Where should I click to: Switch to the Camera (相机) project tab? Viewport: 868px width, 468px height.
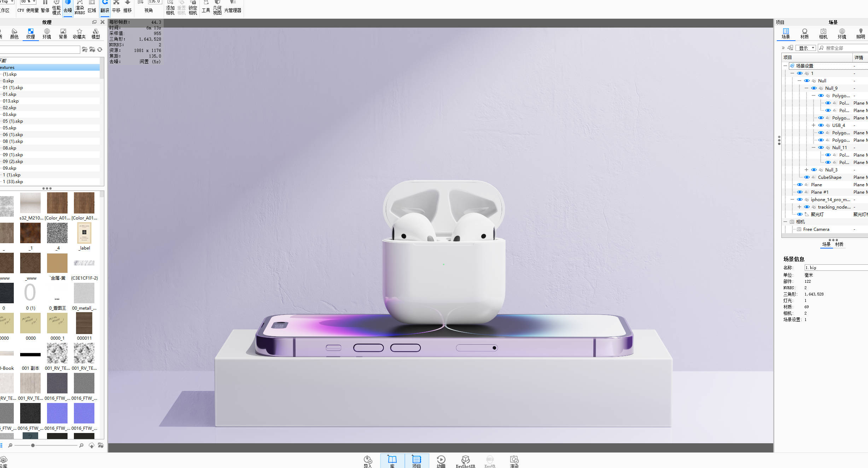(x=823, y=34)
